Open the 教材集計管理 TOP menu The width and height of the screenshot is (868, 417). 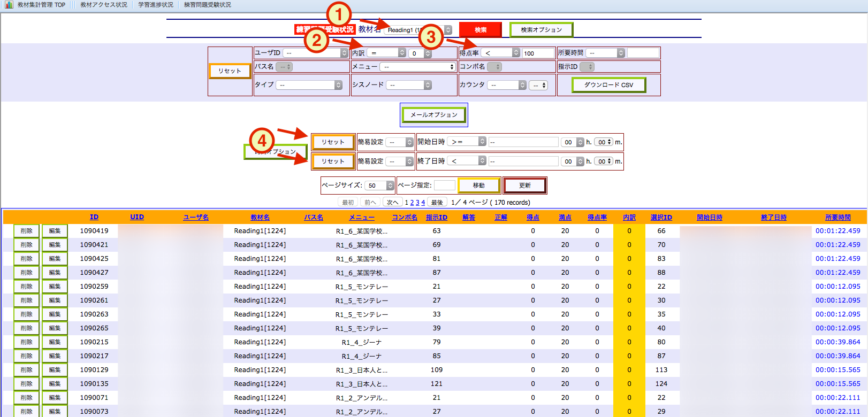coord(41,5)
